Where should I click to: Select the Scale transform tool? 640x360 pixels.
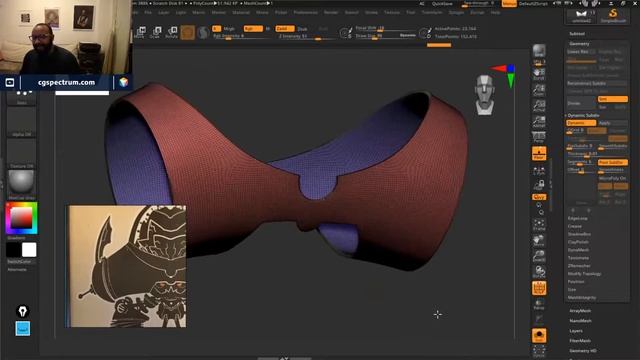tap(156, 32)
